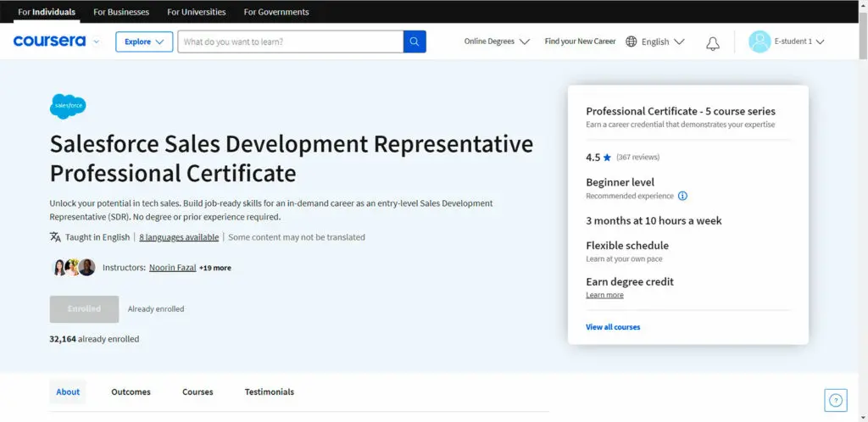The height and width of the screenshot is (422, 868).
Task: Click Professional Certificate - 5 course series heading
Action: tap(681, 111)
